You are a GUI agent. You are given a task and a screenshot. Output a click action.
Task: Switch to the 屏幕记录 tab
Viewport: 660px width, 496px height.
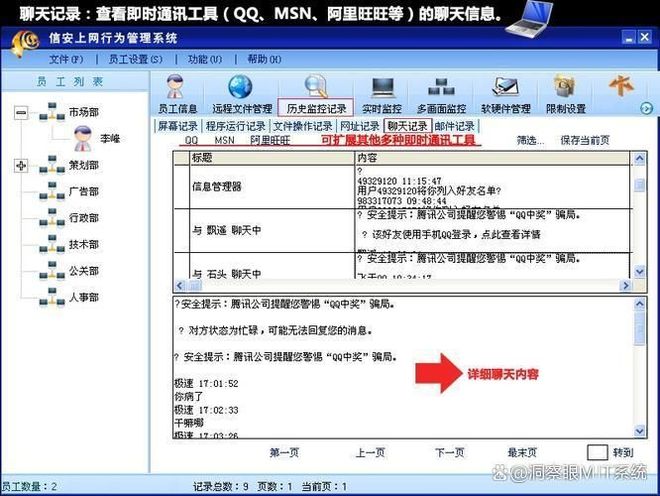pyautogui.click(x=178, y=126)
